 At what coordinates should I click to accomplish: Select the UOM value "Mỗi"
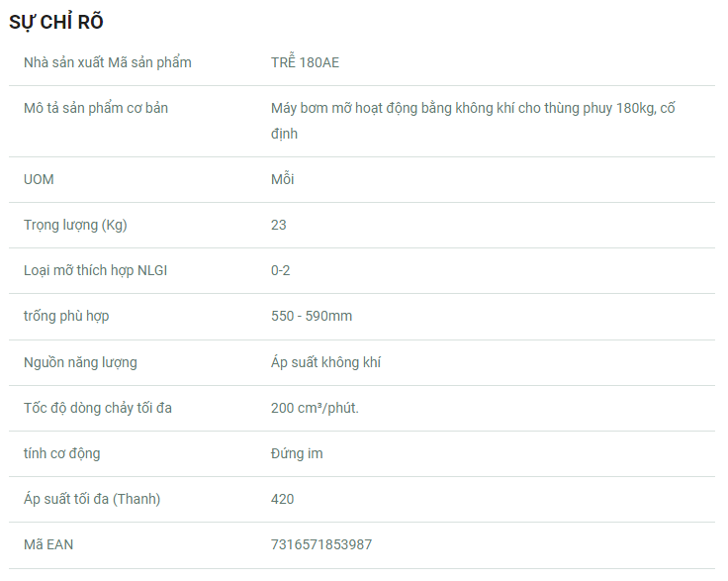[282, 179]
